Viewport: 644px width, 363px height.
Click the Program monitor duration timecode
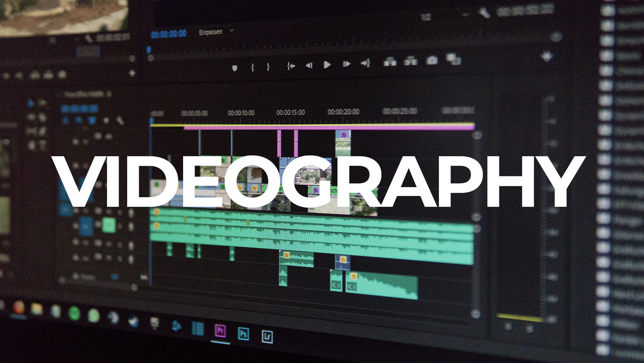click(525, 10)
